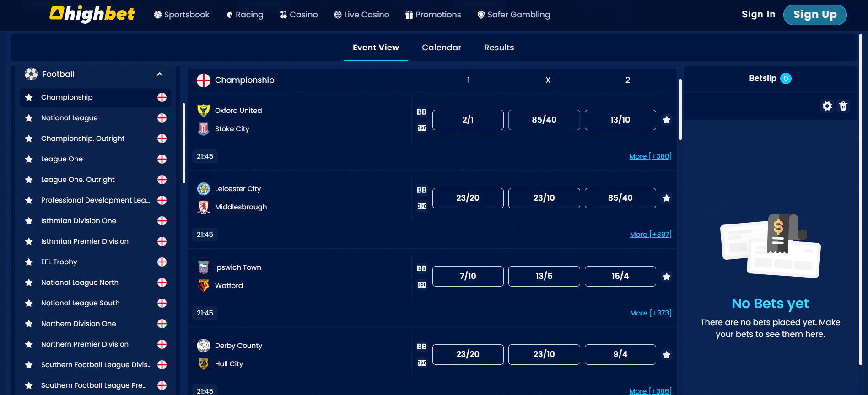Bet on Hull City at 9/4
868x395 pixels.
(620, 354)
